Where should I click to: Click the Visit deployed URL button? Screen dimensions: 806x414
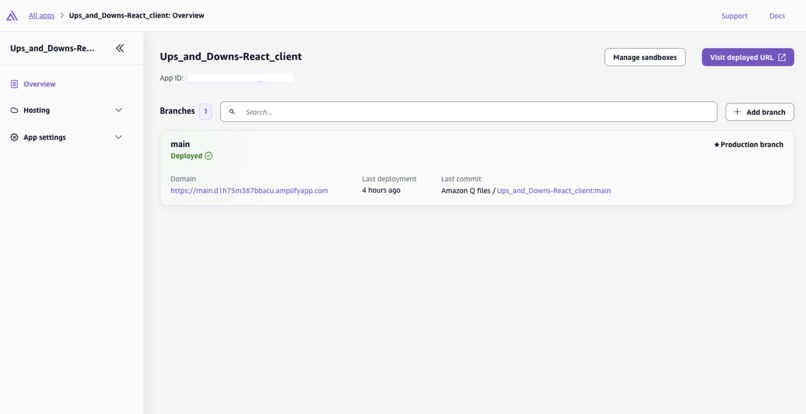(x=747, y=58)
